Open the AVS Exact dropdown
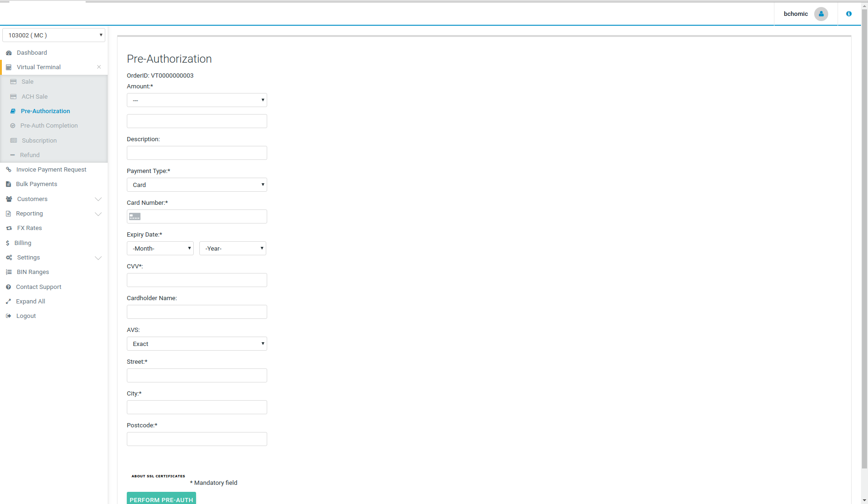Viewport: 868px width, 504px height. [x=197, y=344]
